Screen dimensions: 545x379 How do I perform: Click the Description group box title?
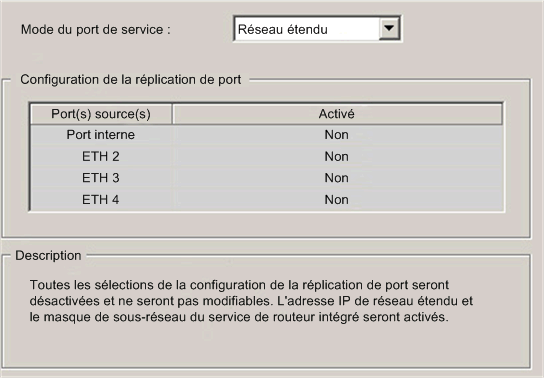click(48, 256)
